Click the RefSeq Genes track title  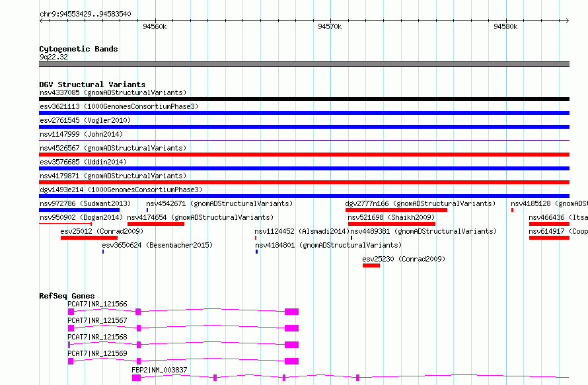(x=67, y=296)
